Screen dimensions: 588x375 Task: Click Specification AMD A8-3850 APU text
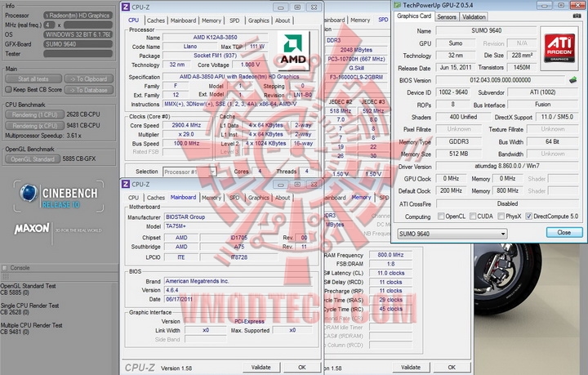click(x=238, y=77)
